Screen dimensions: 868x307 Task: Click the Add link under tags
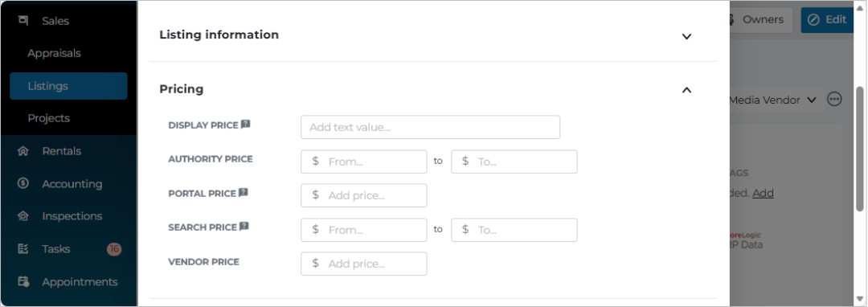click(763, 193)
